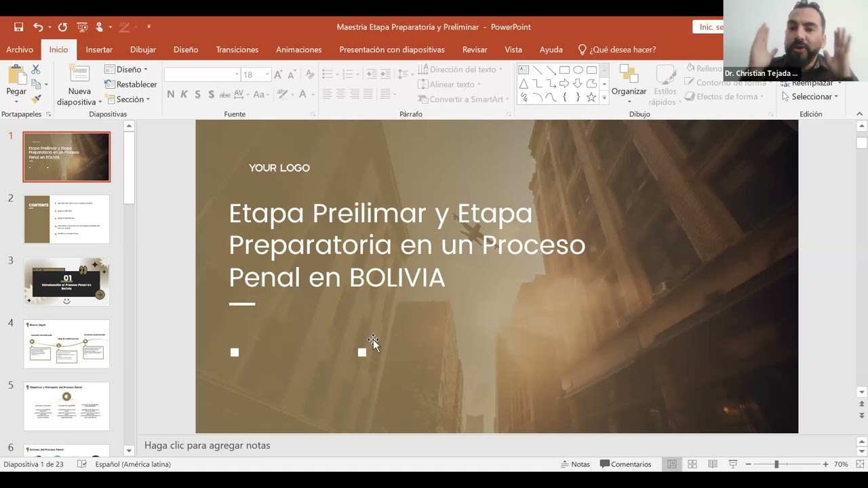Switch to Reading view in the status bar

(x=713, y=464)
